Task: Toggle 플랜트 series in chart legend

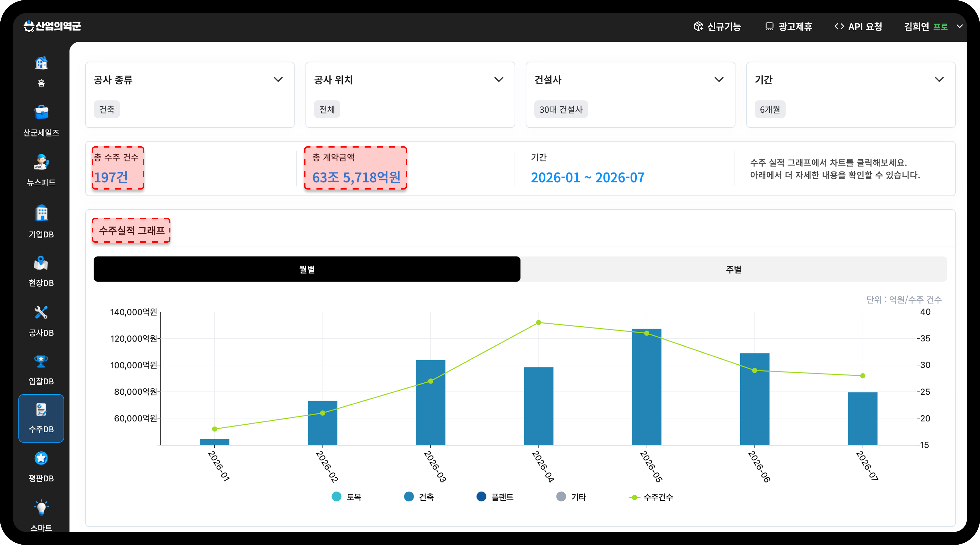Action: (495, 497)
